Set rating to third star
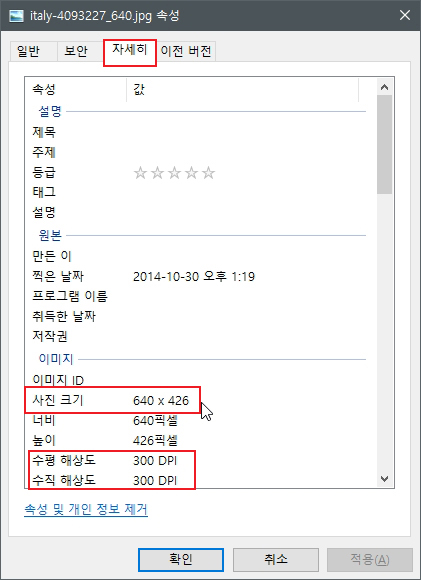Screen dimensions: 421x580 (174, 172)
